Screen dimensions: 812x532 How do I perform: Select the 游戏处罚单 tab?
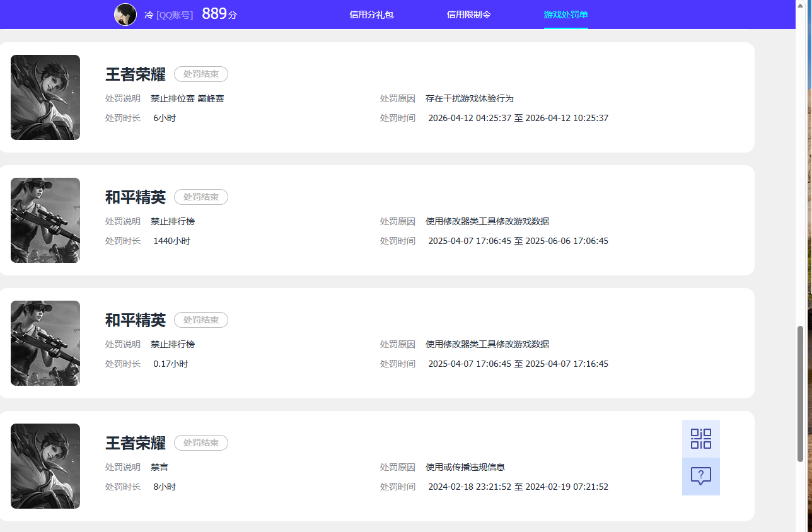pos(566,14)
